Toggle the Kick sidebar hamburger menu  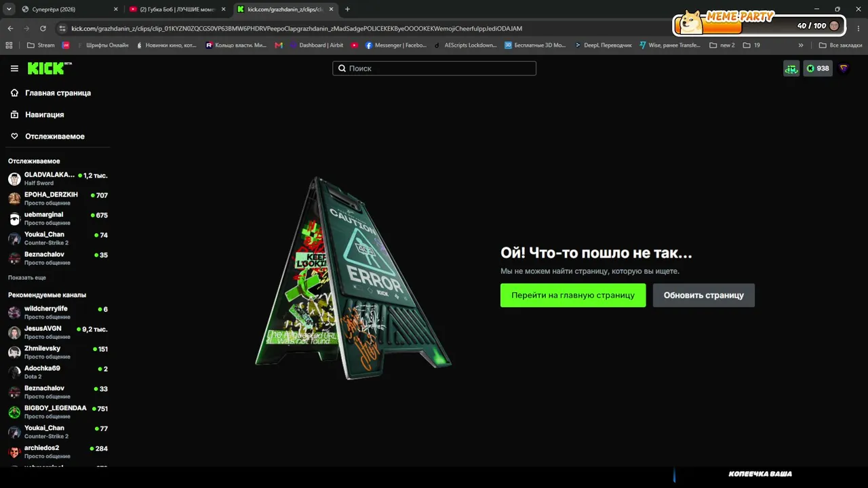14,68
